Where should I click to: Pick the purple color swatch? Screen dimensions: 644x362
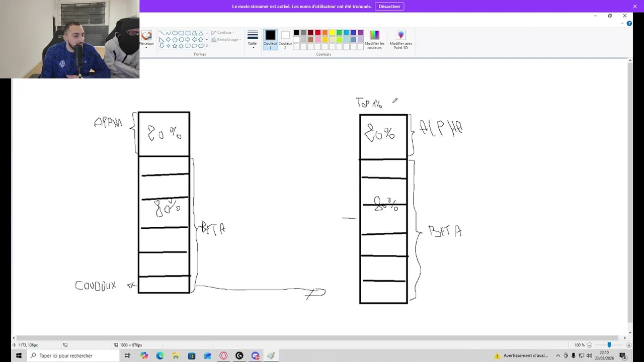pos(360,33)
